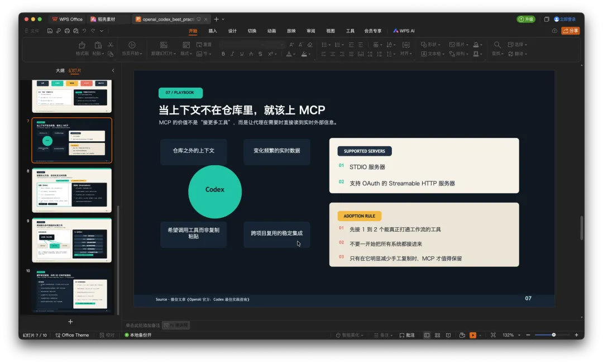Select the Format Painter (格式刷) tool

point(82,49)
